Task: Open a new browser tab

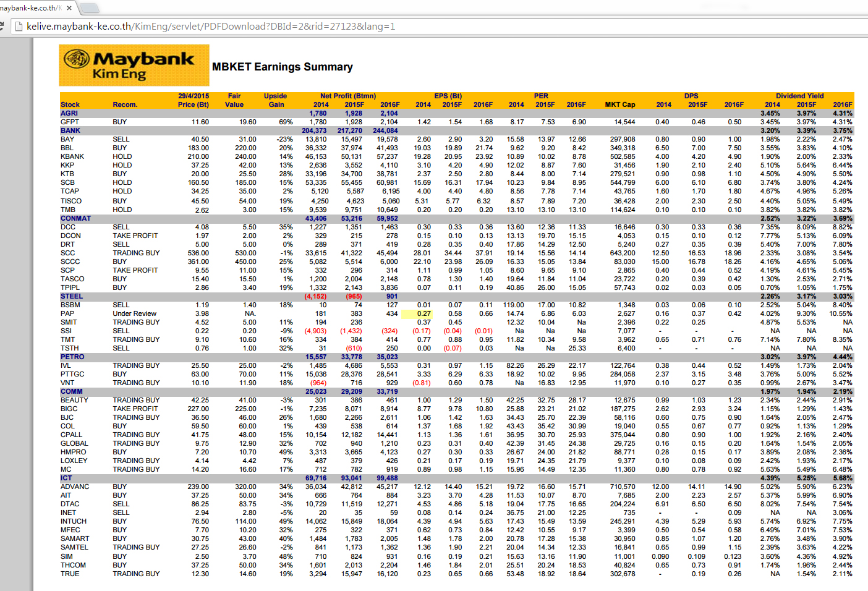Action: 89,8
